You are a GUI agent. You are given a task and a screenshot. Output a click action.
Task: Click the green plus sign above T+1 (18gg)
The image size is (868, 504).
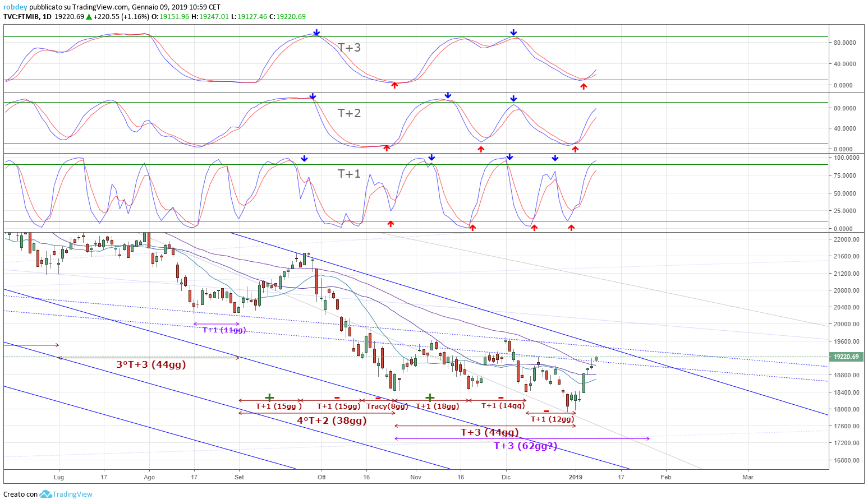tap(429, 397)
